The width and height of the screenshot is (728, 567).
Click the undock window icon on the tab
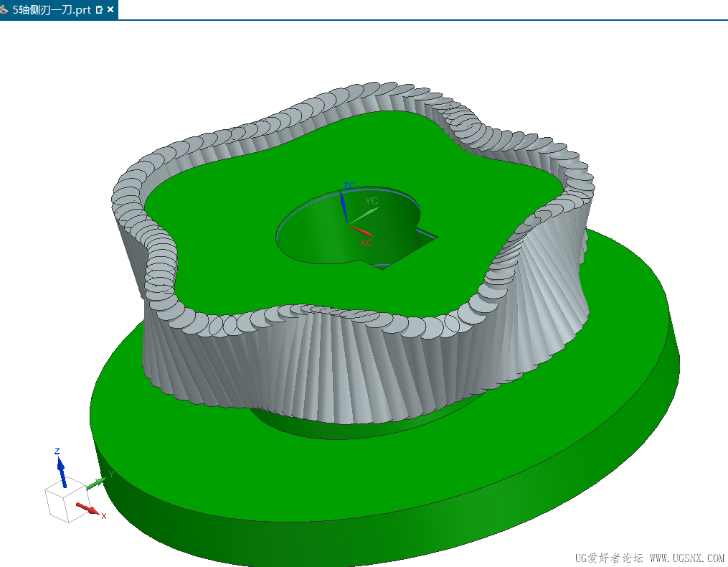coord(99,10)
